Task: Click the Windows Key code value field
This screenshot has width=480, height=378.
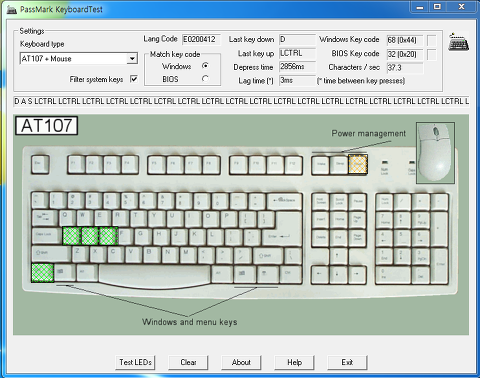Action: [405, 40]
